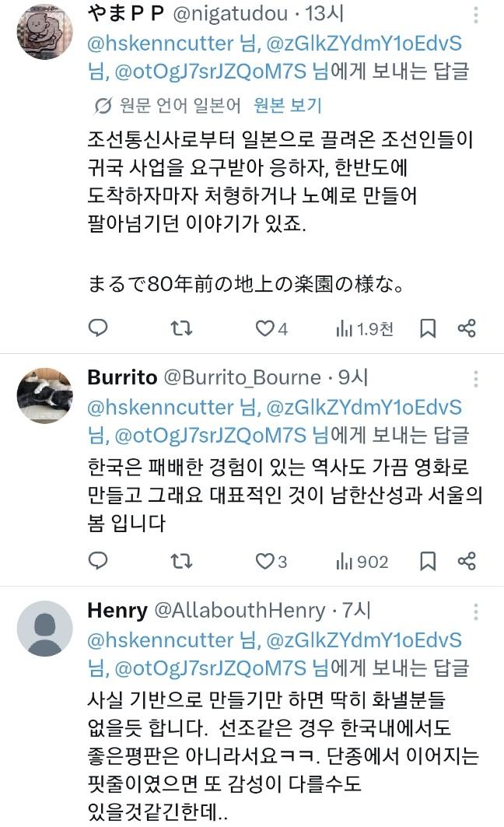Share やまPP's tweet

pyautogui.click(x=467, y=328)
